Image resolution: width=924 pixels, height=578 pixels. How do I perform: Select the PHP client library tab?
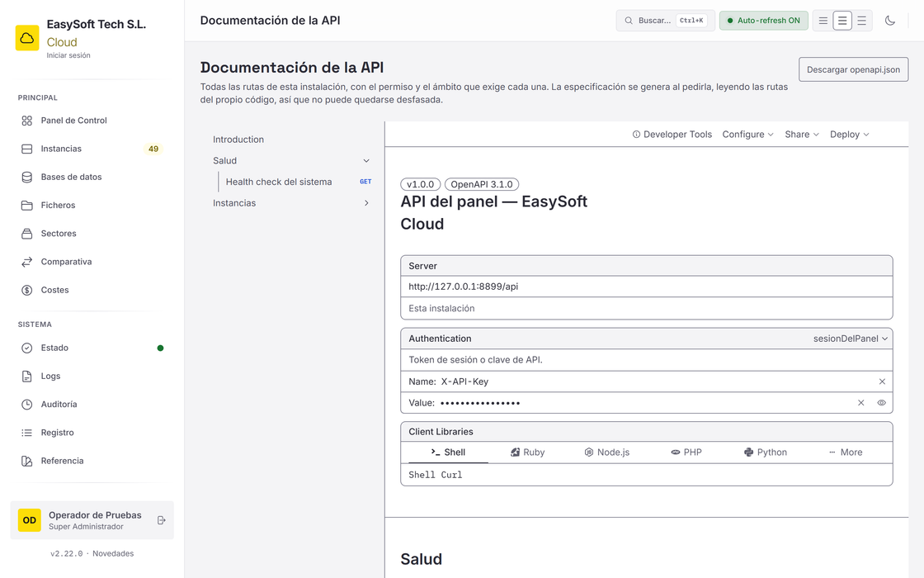(686, 452)
